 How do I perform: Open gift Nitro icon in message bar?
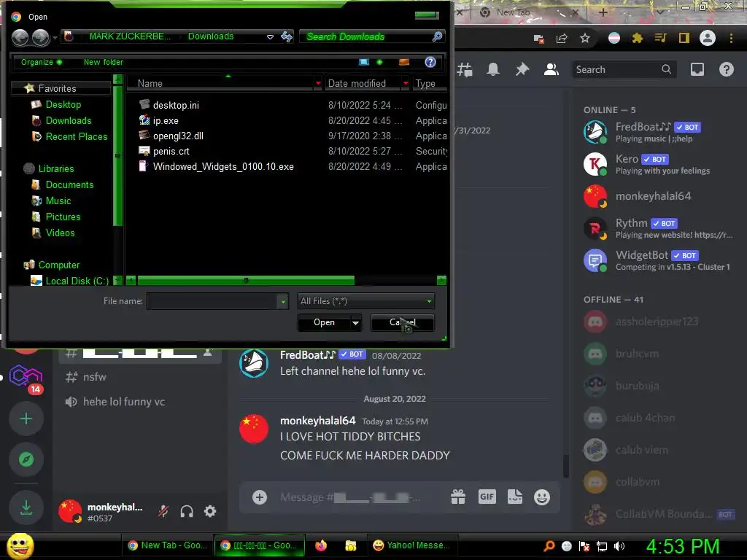pos(458,497)
